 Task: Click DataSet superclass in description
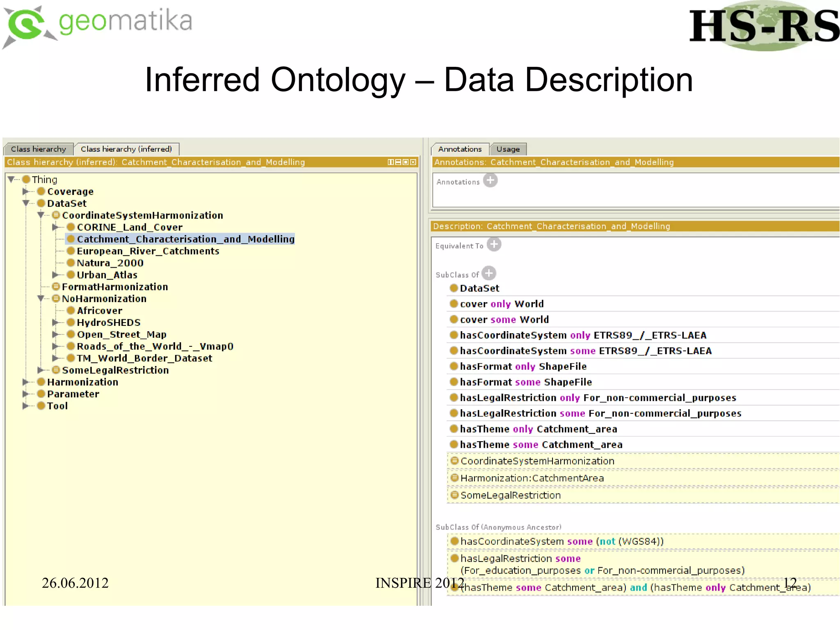643,288
